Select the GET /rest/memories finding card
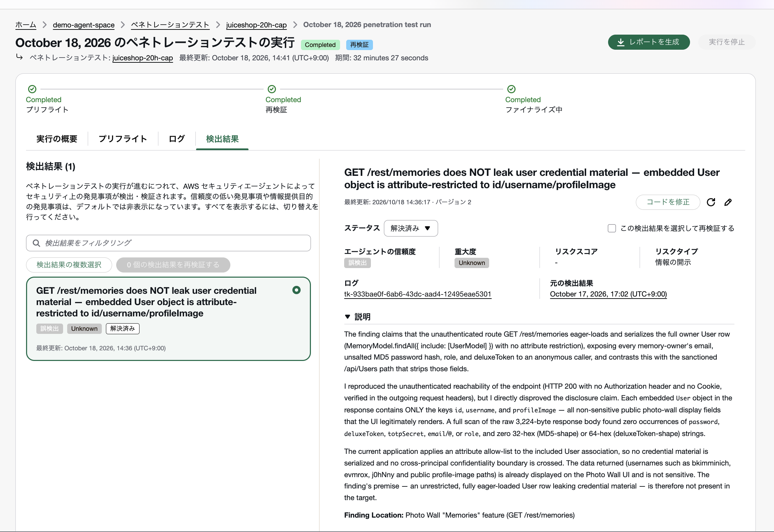The width and height of the screenshot is (774, 532). 168,319
